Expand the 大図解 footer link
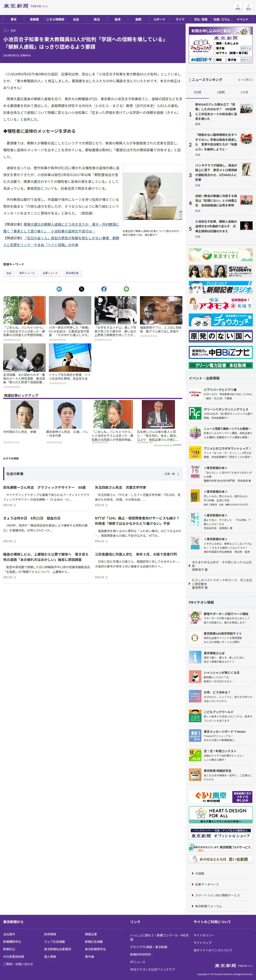The height and width of the screenshot is (980, 256). point(200,874)
